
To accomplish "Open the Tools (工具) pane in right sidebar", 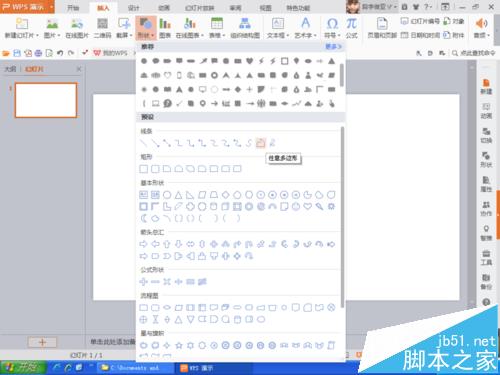I will [x=486, y=258].
